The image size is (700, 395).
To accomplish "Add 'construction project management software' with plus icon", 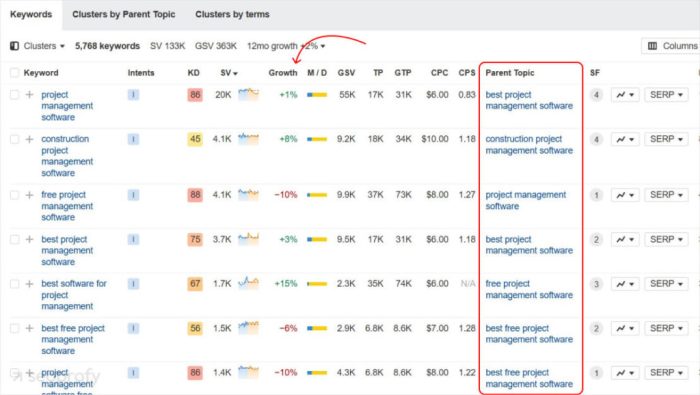I will click(29, 139).
